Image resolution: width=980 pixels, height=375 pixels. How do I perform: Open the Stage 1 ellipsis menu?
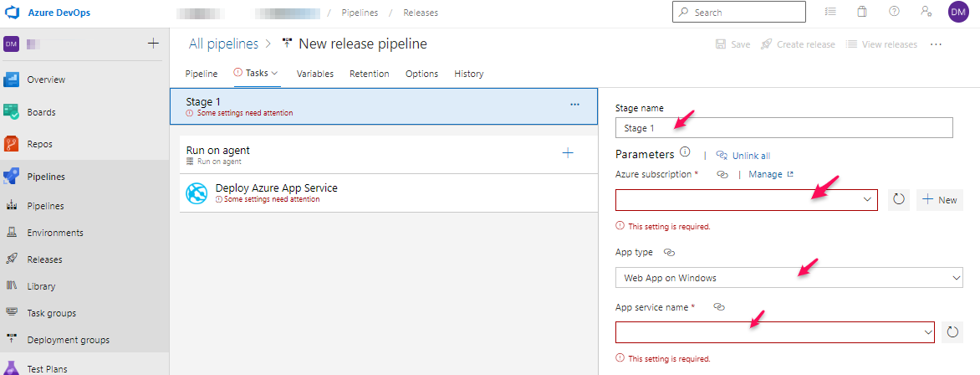pyautogui.click(x=575, y=104)
